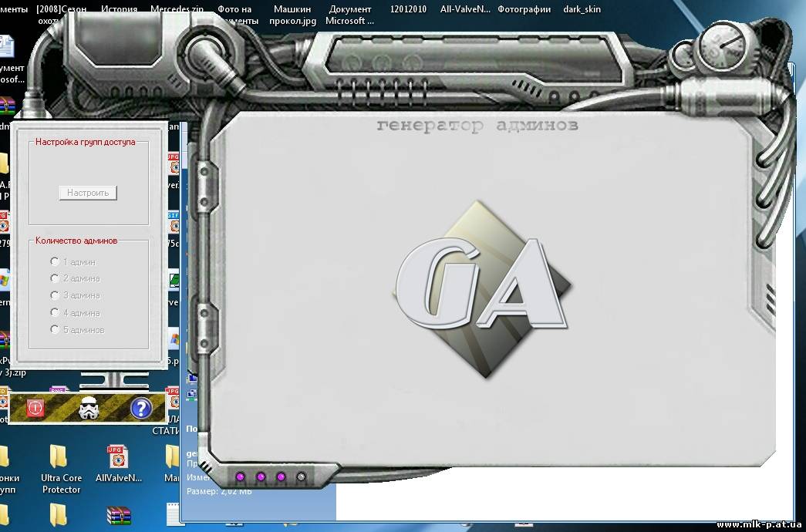Screen dimensions: 806x532
Task: Click the [2008]Сезон охот... desktop label
Action: coord(62,15)
